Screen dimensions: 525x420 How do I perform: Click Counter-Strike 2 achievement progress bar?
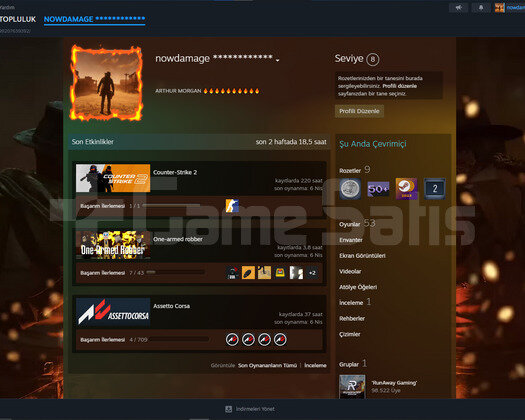click(x=171, y=205)
